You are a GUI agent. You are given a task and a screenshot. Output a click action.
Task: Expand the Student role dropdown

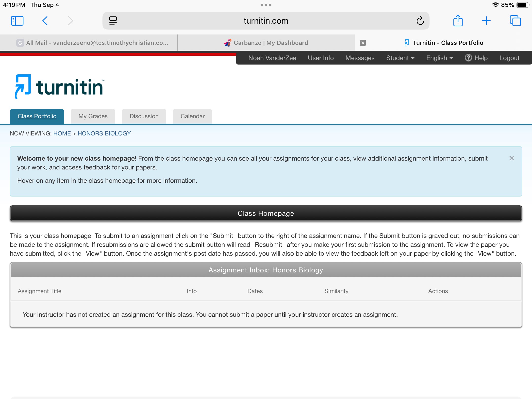click(400, 58)
